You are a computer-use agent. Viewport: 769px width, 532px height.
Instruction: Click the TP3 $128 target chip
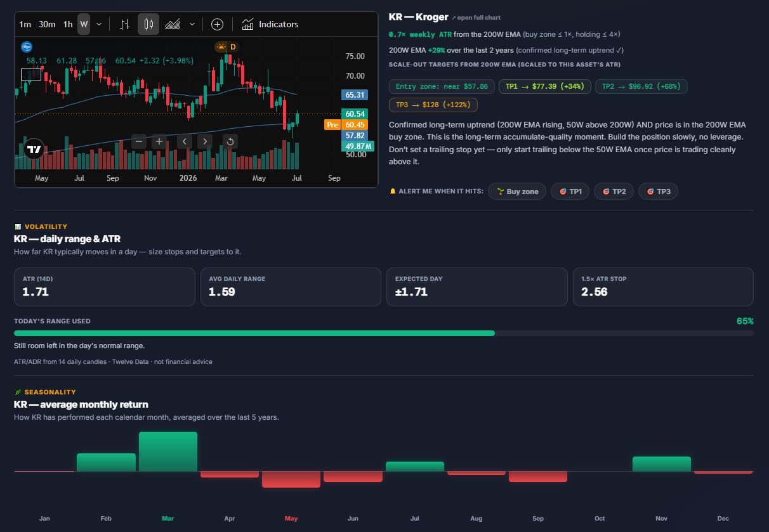433,105
